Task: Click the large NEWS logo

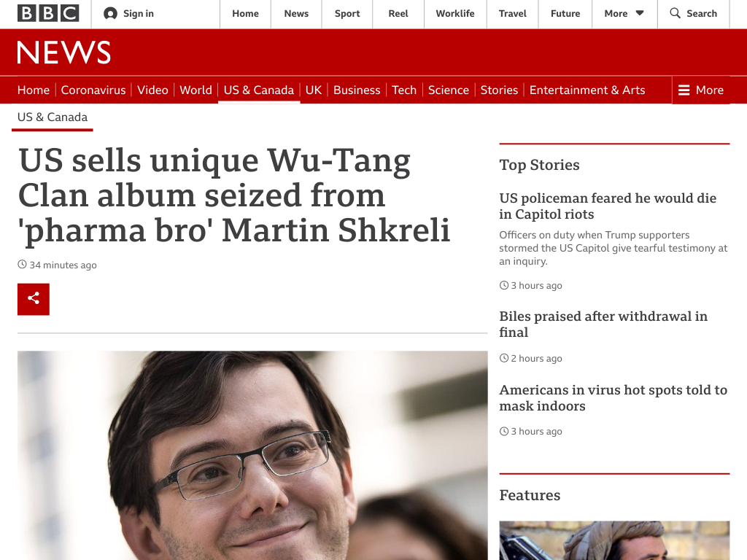Action: click(64, 52)
